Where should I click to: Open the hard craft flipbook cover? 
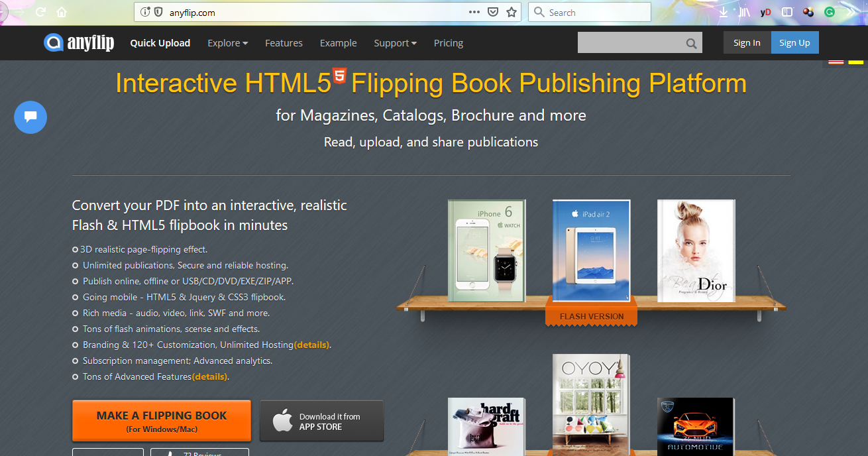tap(487, 427)
